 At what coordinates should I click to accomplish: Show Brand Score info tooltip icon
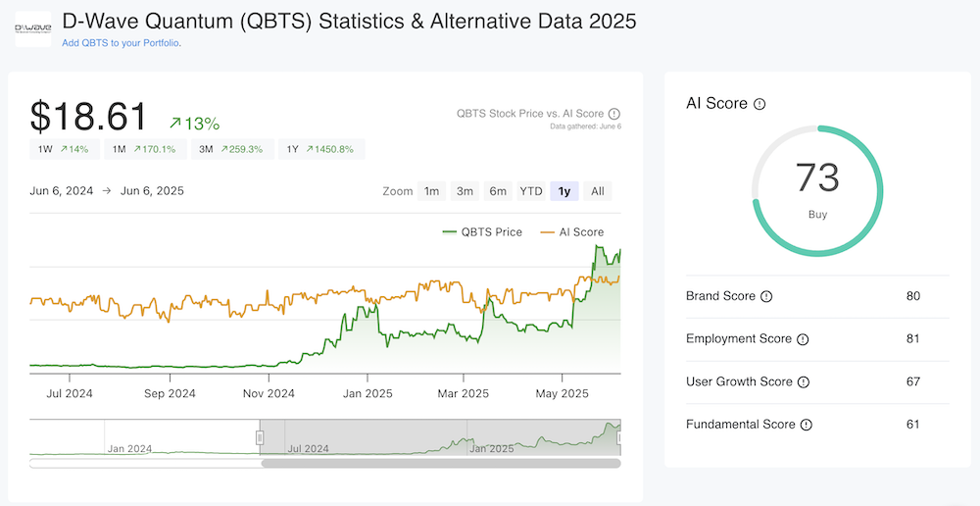[x=766, y=296]
